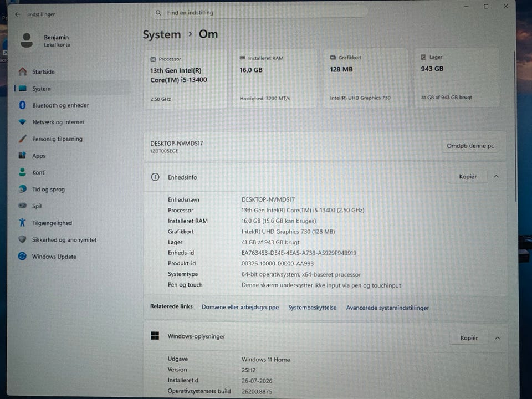The image size is (532, 399).
Task: Click Produkt-id value 00326-10000-00000-AA993
Action: pos(278,264)
